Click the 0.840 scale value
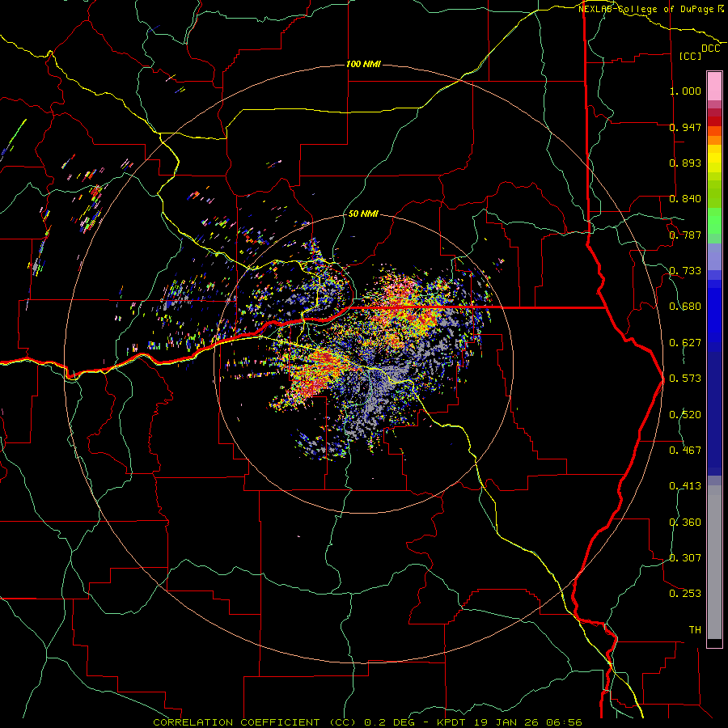 click(685, 199)
